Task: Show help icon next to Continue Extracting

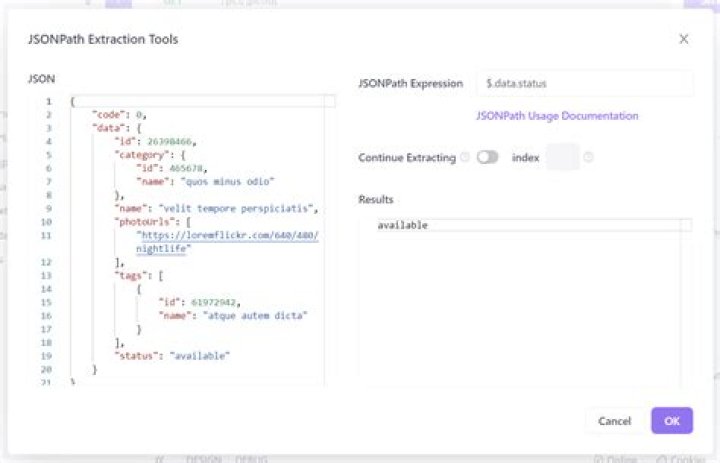Action: pos(465,158)
